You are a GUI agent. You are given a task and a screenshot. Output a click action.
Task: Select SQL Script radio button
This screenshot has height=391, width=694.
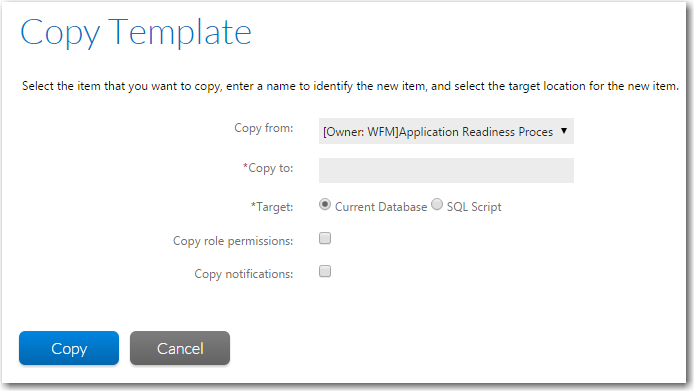tap(437, 205)
